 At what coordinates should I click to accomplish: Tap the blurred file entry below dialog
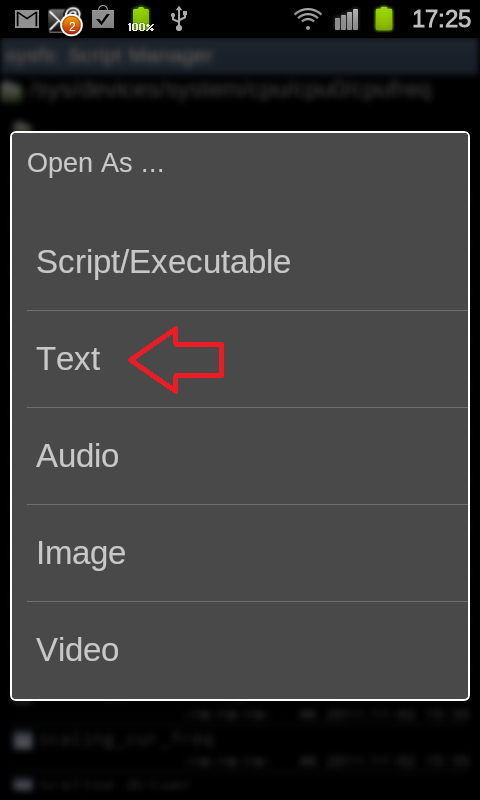(240, 739)
